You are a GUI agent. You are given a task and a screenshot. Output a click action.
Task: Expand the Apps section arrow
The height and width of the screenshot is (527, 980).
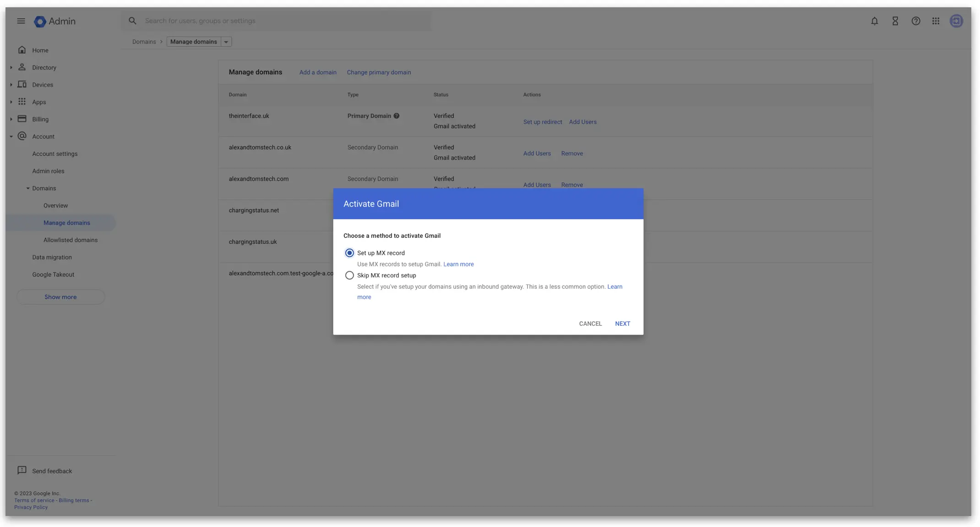[11, 102]
